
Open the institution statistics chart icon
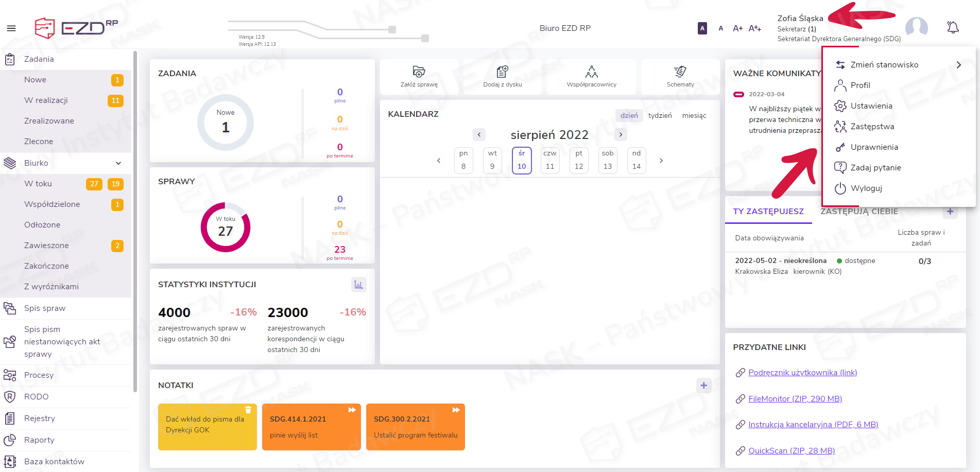point(358,285)
